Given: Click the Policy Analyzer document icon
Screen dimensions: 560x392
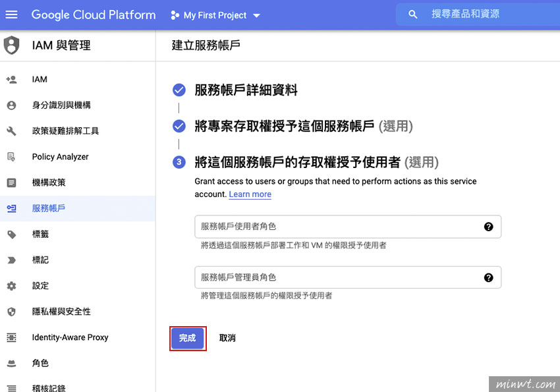Looking at the screenshot, I should tap(11, 157).
